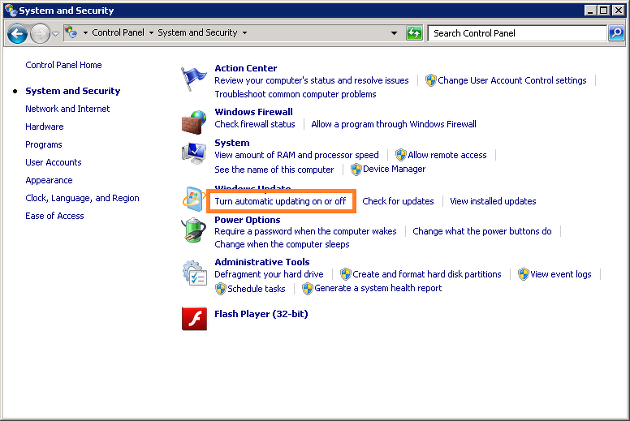The width and height of the screenshot is (630, 421).
Task: Click the red Flash Player icon
Action: (x=194, y=319)
